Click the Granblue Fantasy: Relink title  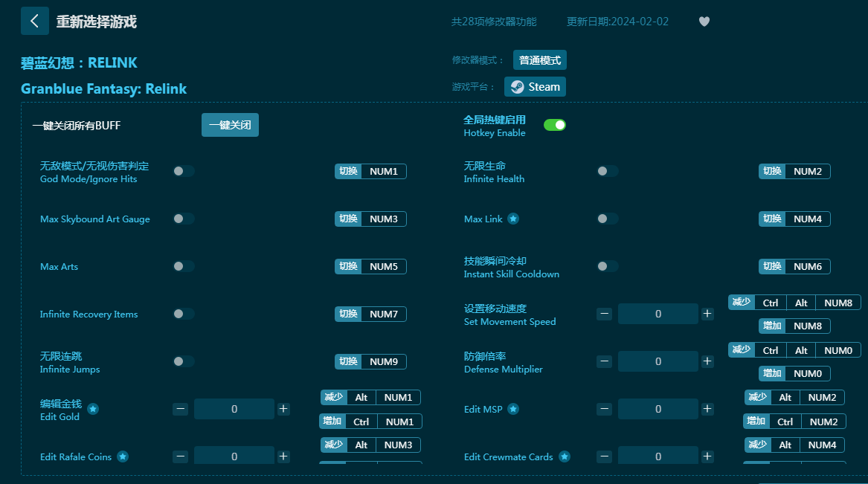[x=103, y=88]
